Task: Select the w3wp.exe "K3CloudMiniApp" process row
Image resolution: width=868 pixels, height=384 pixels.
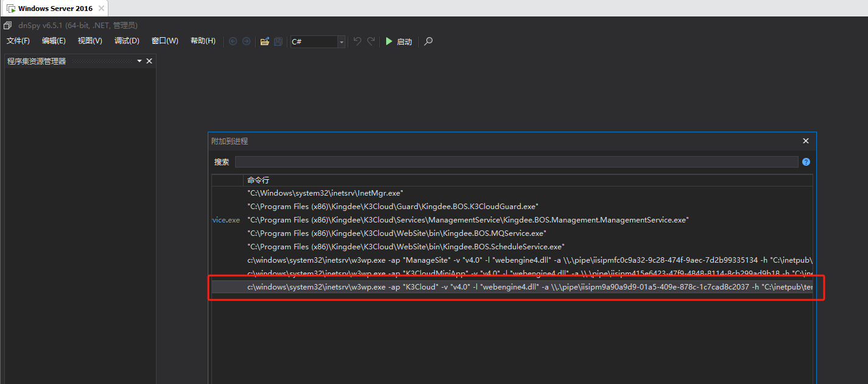Action: click(x=512, y=273)
